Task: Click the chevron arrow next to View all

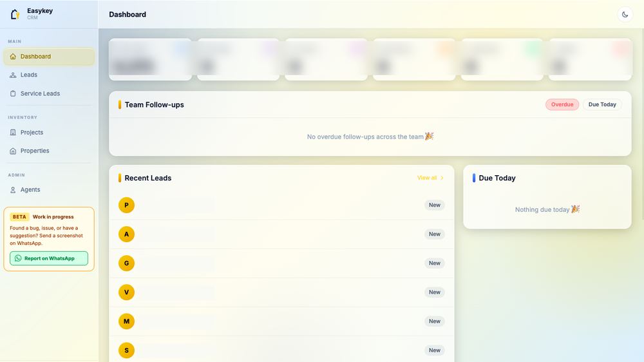Action: coord(442,178)
